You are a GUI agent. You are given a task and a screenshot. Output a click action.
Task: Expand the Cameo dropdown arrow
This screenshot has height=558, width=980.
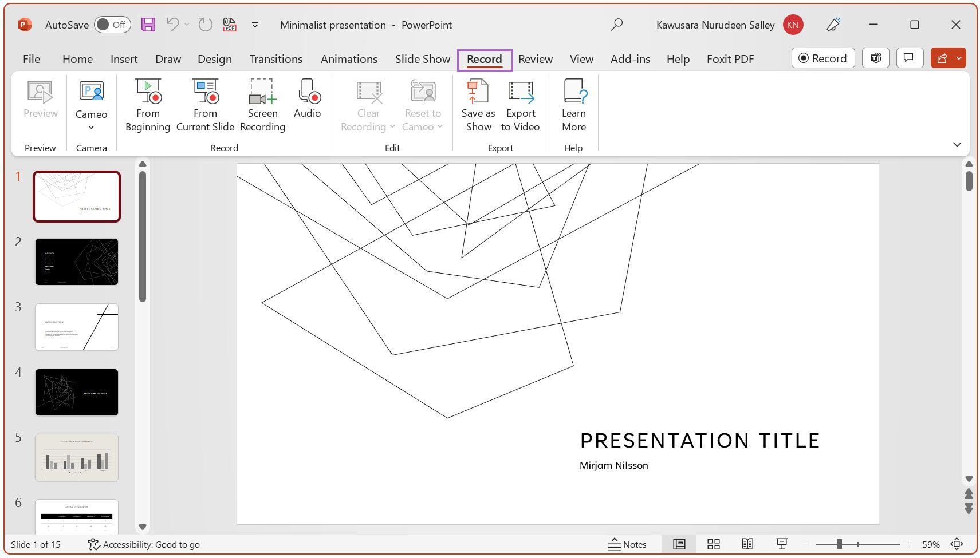(90, 127)
